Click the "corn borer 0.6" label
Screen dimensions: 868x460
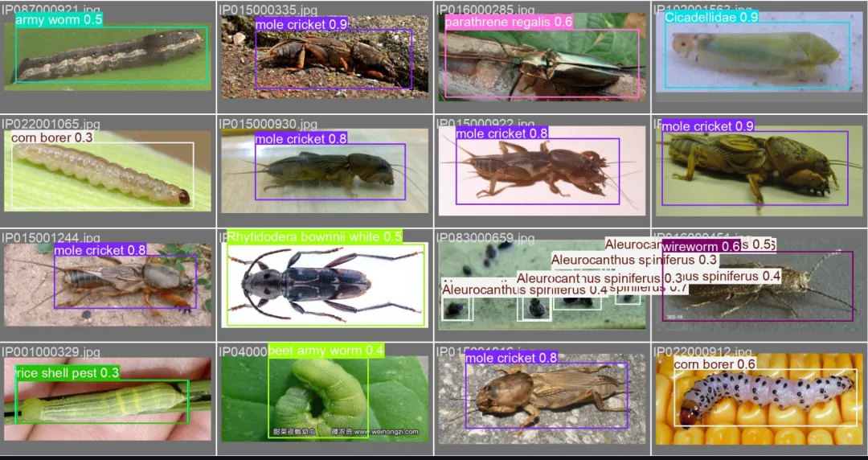[714, 364]
